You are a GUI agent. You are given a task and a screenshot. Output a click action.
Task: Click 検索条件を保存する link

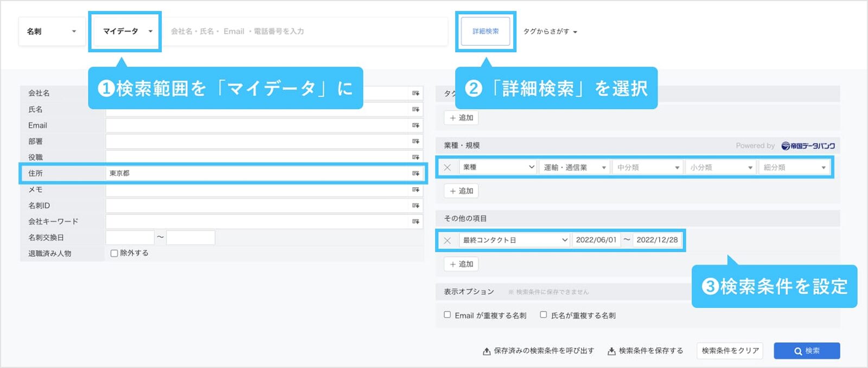pos(646,351)
